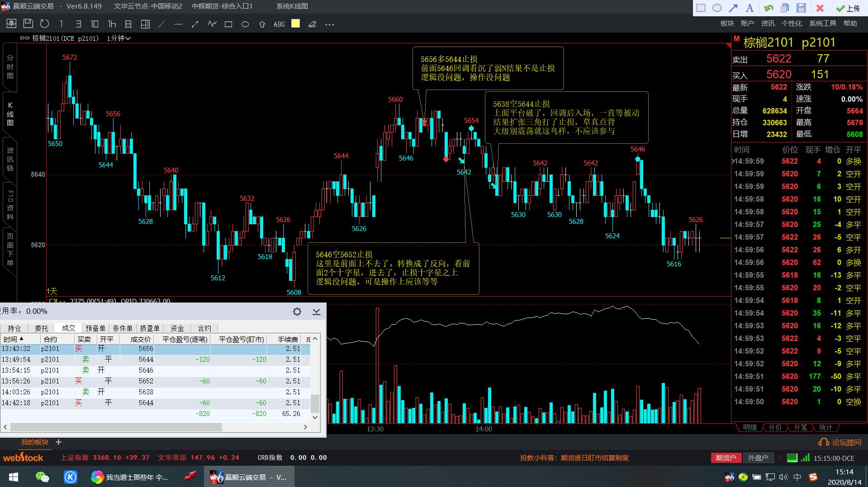Open the 资讯 menu

(768, 24)
